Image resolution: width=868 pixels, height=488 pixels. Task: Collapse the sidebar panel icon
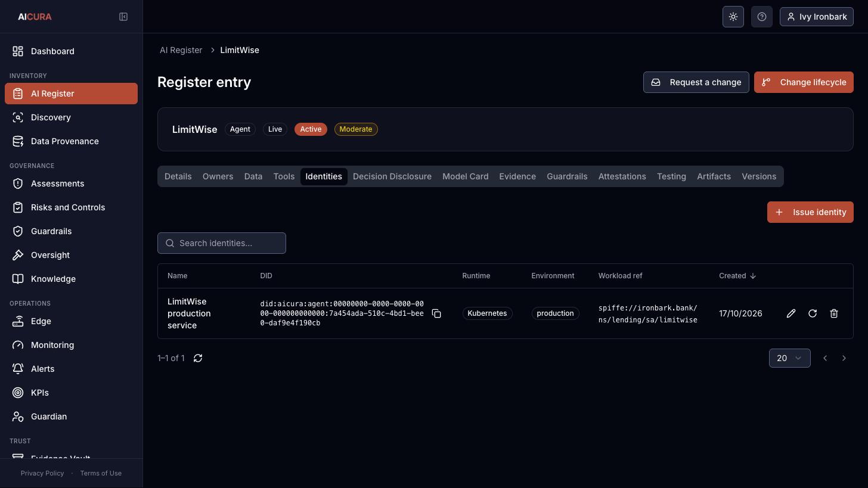click(123, 17)
